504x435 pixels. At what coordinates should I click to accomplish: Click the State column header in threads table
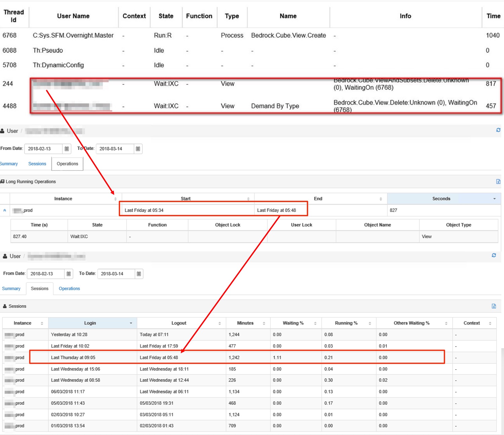click(x=166, y=16)
